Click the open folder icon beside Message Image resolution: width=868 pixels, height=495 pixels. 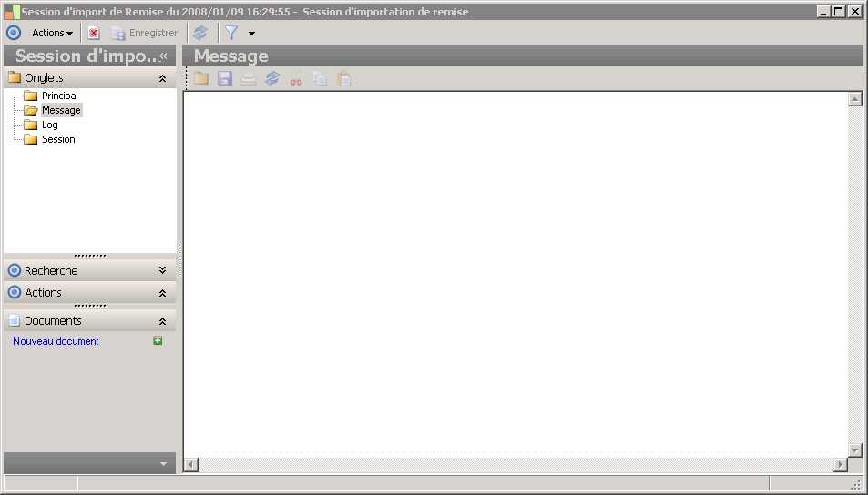pyautogui.click(x=30, y=111)
